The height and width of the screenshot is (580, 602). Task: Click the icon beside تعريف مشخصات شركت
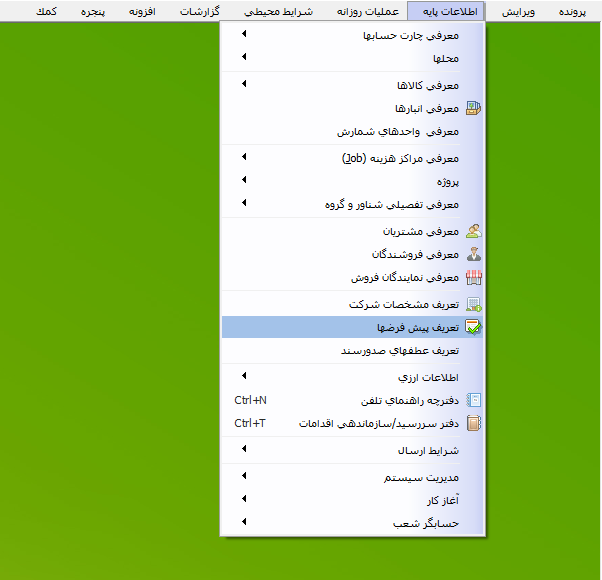tap(473, 304)
